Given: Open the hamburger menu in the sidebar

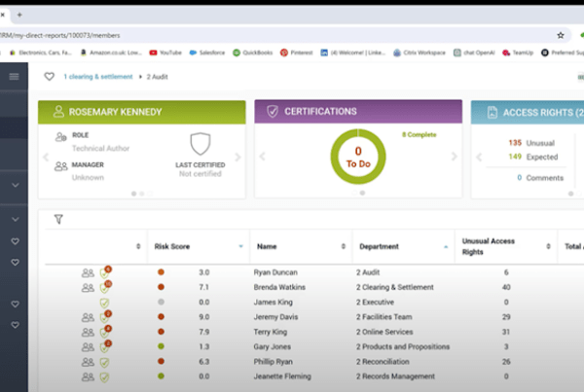Looking at the screenshot, I should click(x=14, y=76).
